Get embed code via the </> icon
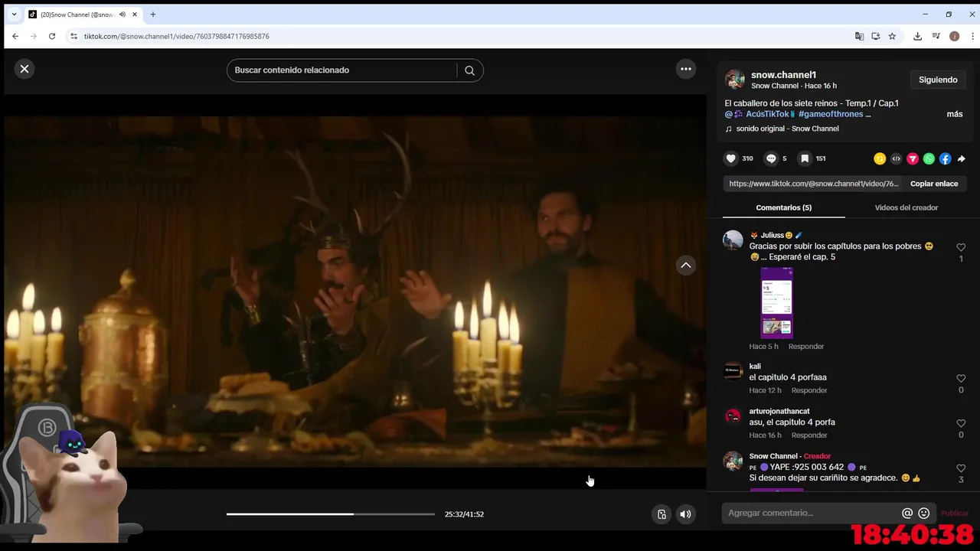The height and width of the screenshot is (551, 980). 896,158
